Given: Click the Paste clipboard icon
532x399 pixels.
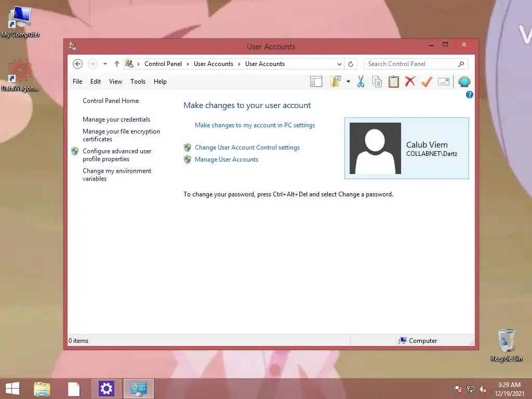Looking at the screenshot, I should coord(394,82).
